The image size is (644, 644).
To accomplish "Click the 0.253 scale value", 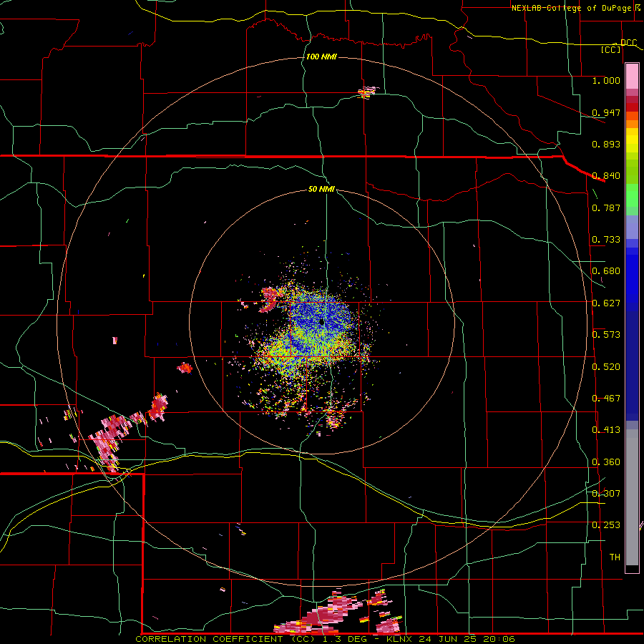I will click(x=606, y=525).
